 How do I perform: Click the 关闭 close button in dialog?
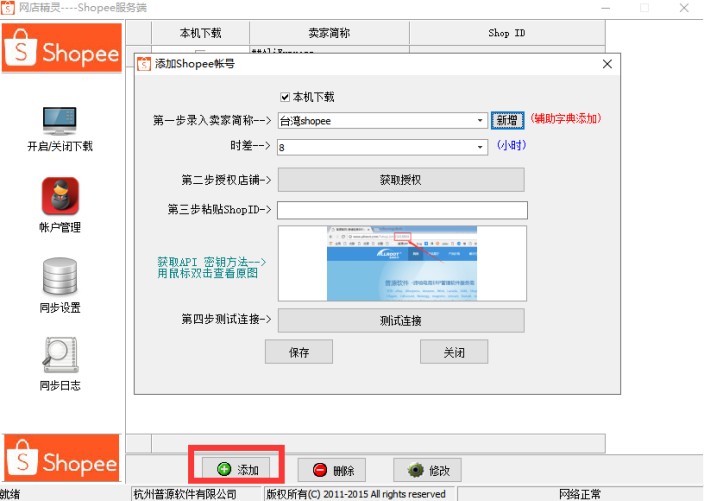454,352
